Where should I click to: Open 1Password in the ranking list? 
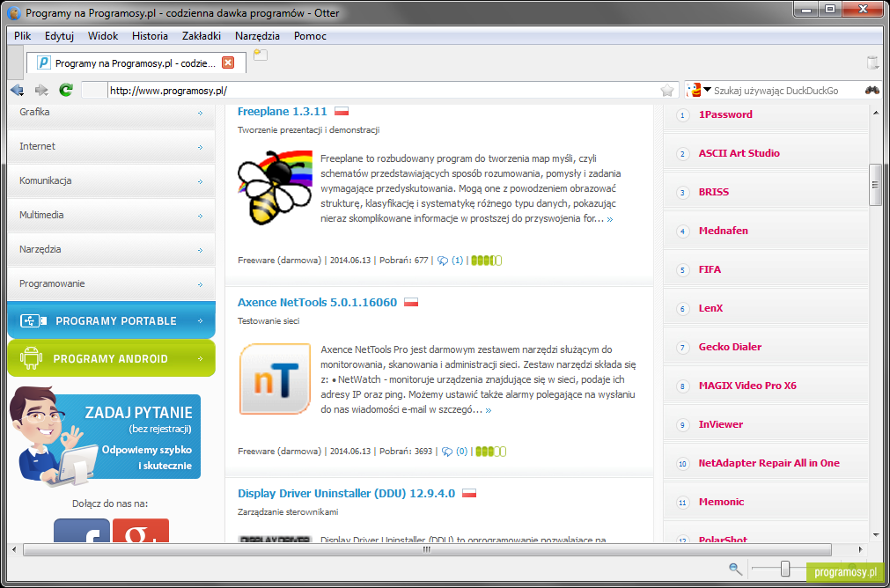pyautogui.click(x=725, y=114)
